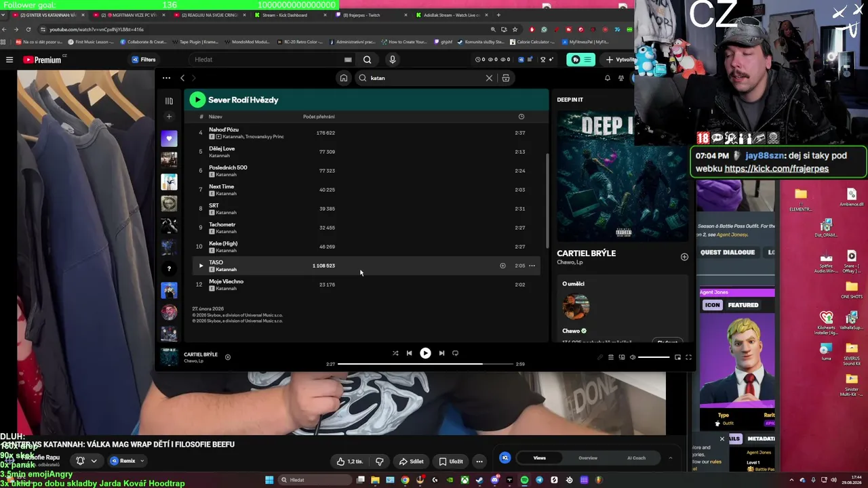Add TASO to Liked Songs
Image resolution: width=868 pixels, height=488 pixels.
(502, 266)
